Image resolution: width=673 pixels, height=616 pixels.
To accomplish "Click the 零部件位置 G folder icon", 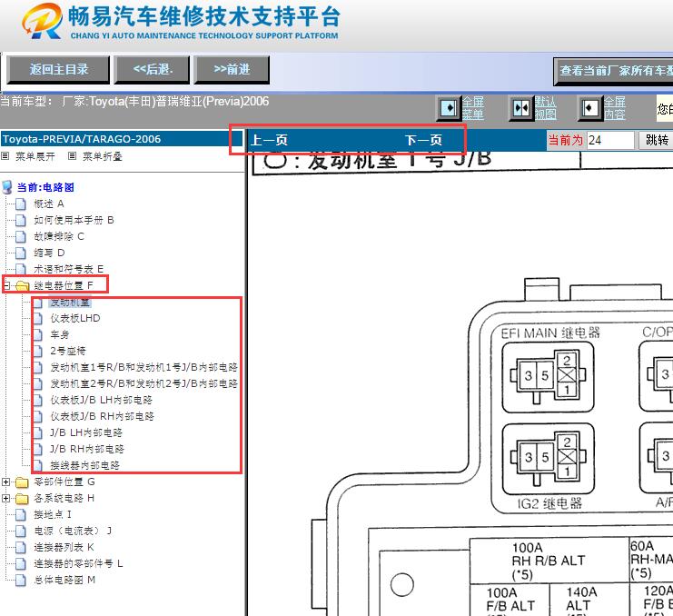I will [x=22, y=482].
